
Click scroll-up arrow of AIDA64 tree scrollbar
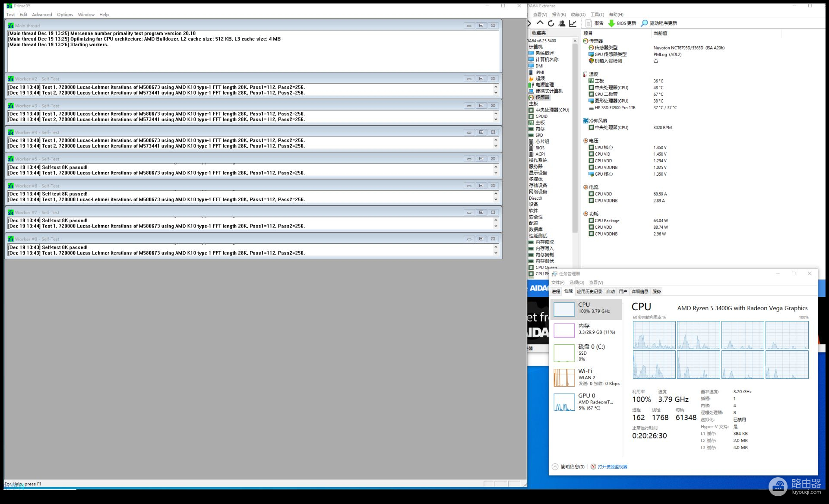575,41
